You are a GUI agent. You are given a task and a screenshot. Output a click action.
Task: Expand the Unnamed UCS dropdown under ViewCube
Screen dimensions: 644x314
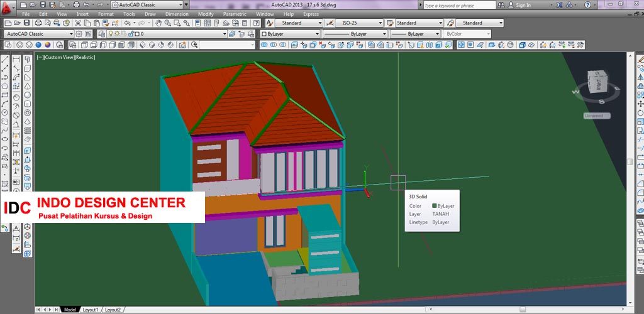coord(597,116)
